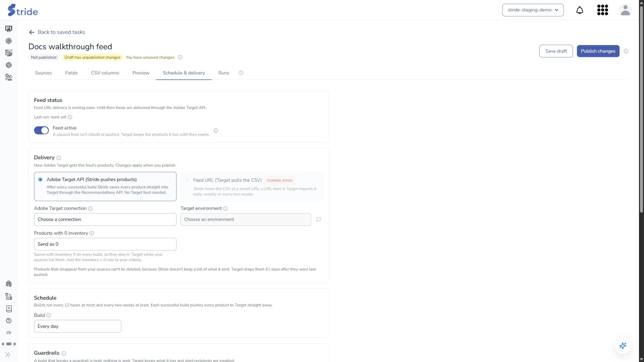
Task: Show info for Delivery heading
Action: tap(59, 158)
